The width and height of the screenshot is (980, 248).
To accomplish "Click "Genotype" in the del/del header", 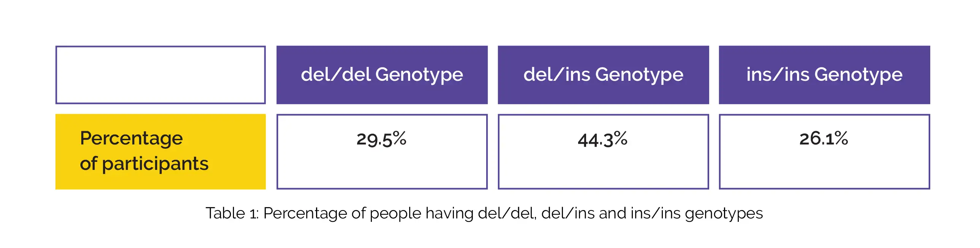I will pyautogui.click(x=419, y=75).
